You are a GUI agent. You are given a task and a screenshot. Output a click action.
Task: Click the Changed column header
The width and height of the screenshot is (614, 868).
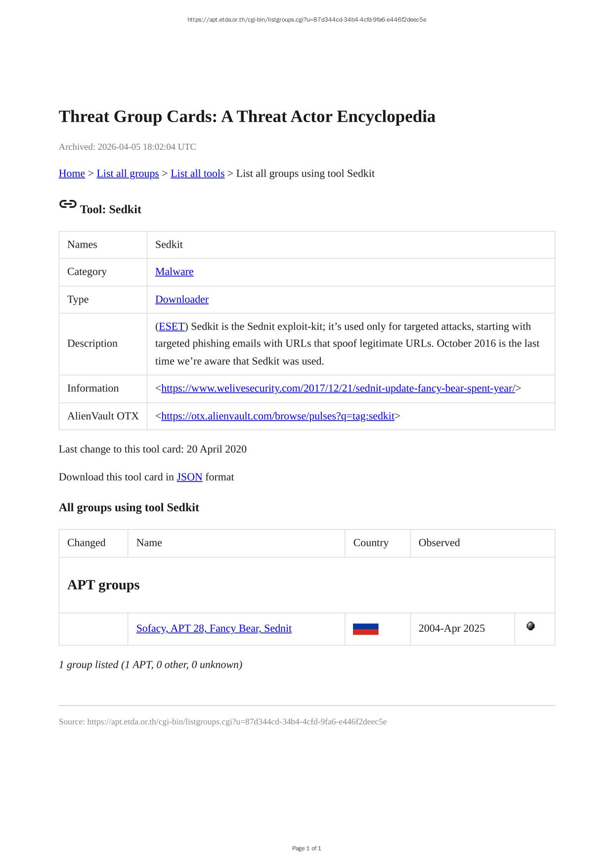pyautogui.click(x=86, y=543)
